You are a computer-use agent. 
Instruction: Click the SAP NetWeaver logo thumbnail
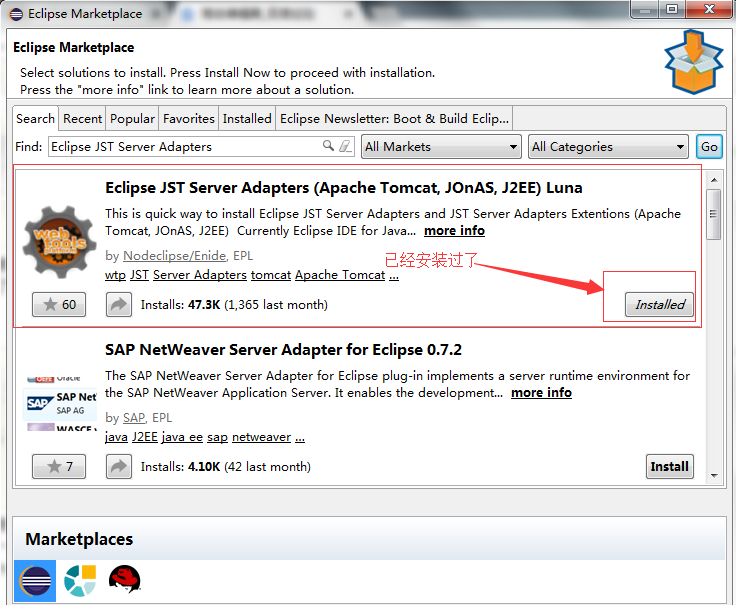(x=60, y=403)
